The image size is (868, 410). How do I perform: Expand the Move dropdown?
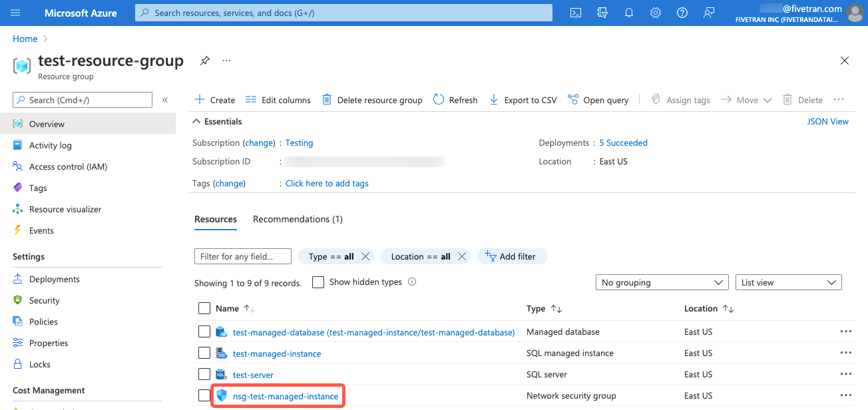click(x=746, y=100)
